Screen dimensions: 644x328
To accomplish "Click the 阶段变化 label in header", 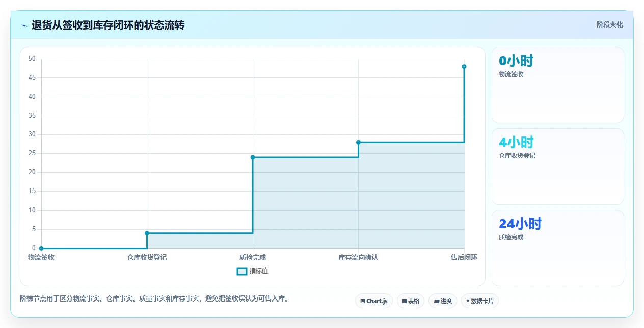I will click(609, 24).
